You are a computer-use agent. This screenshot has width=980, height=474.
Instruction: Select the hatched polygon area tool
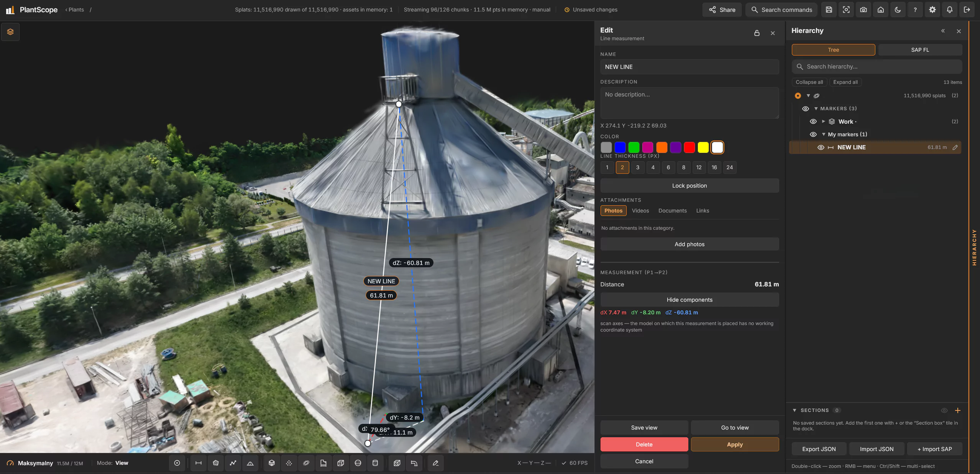216,463
